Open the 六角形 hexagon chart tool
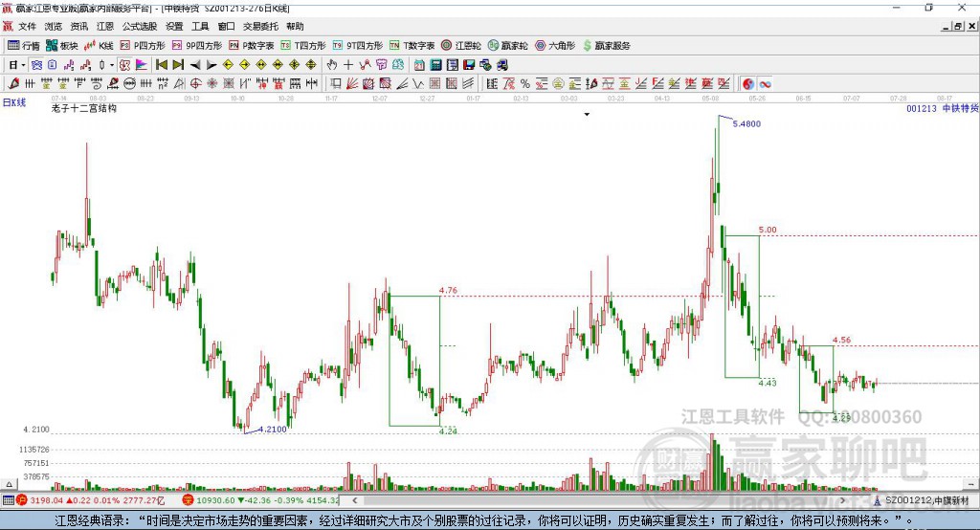 [x=555, y=46]
